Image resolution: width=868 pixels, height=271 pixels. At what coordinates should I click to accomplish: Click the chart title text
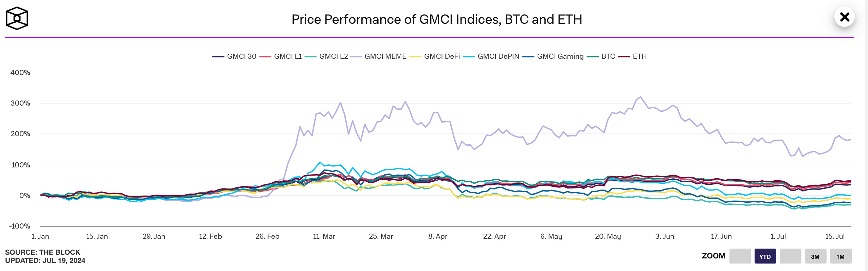coord(437,19)
